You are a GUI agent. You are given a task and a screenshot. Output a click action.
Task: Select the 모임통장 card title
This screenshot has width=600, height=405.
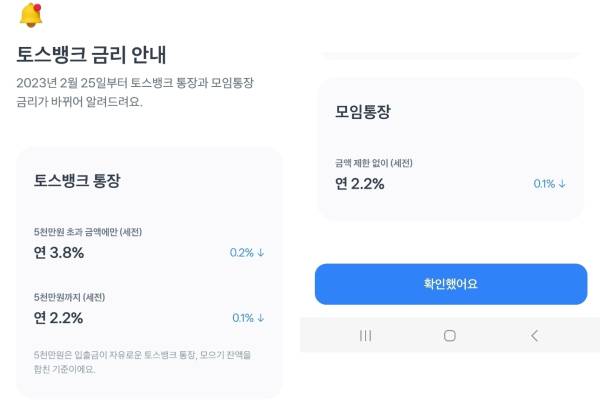coord(363,112)
